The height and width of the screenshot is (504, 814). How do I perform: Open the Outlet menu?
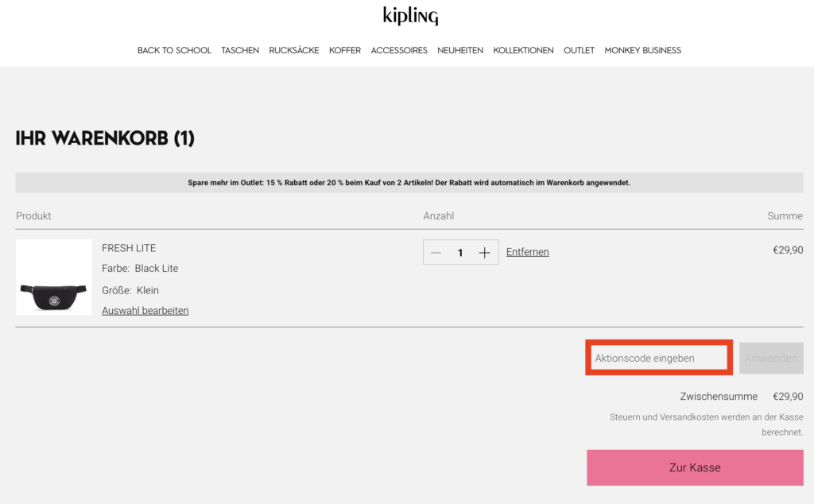point(579,50)
